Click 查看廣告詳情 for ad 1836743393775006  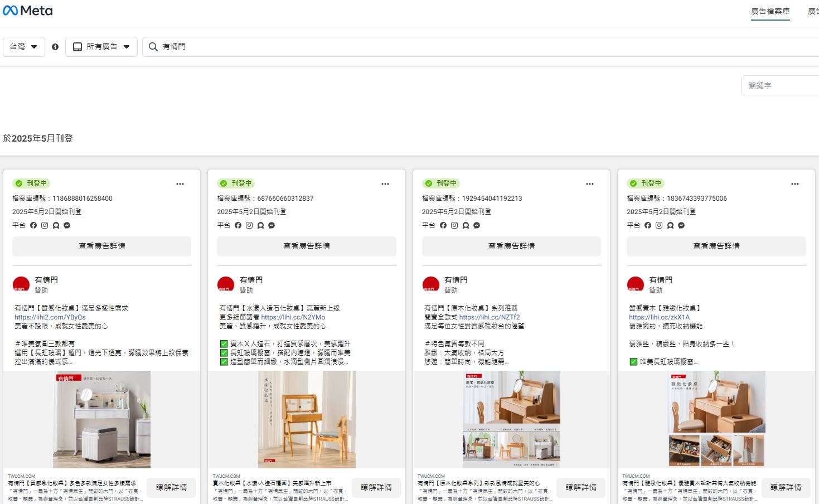pyautogui.click(x=716, y=246)
